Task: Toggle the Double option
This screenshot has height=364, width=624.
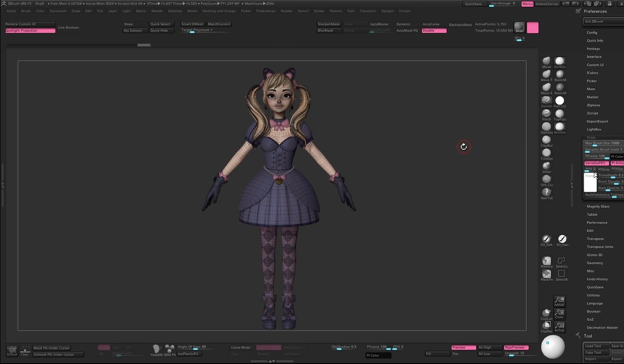Action: tap(434, 31)
